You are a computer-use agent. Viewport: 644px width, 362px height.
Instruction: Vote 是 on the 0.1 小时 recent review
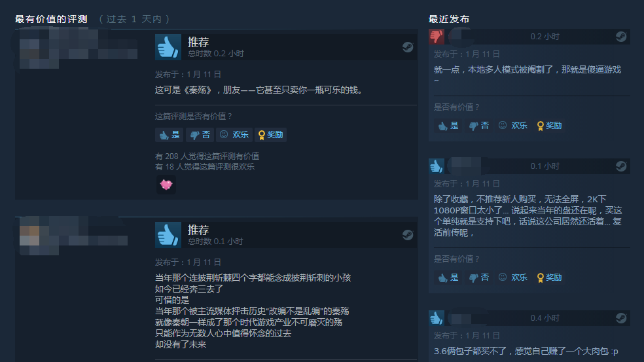point(448,278)
